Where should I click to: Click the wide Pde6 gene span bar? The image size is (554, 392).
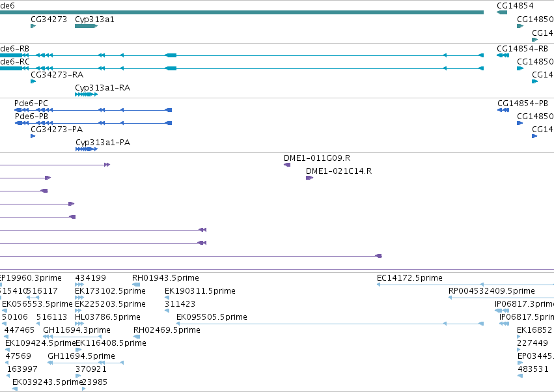coord(242,12)
